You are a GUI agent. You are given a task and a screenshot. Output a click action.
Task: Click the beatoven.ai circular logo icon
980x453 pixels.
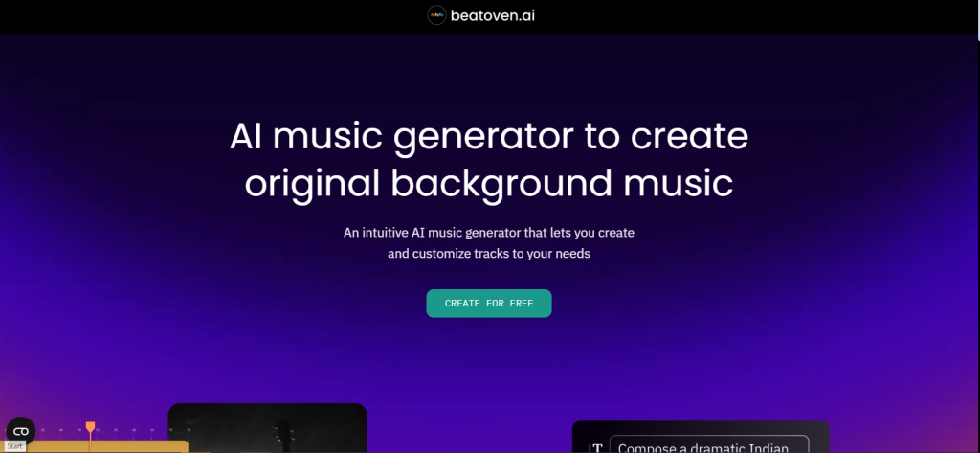(436, 15)
